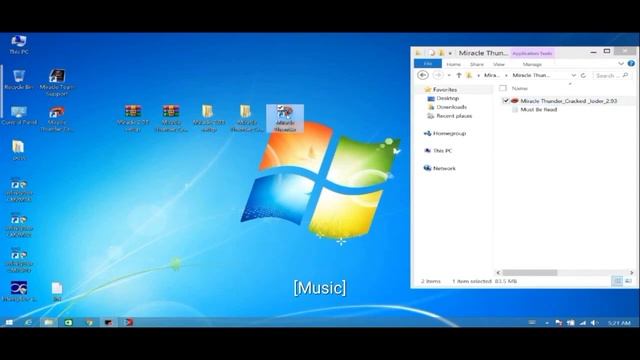Open Downloads in the navigation pane

[x=451, y=107]
